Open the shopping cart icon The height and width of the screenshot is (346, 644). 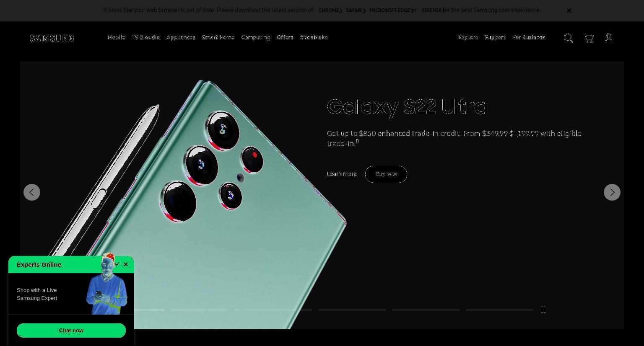pyautogui.click(x=589, y=38)
